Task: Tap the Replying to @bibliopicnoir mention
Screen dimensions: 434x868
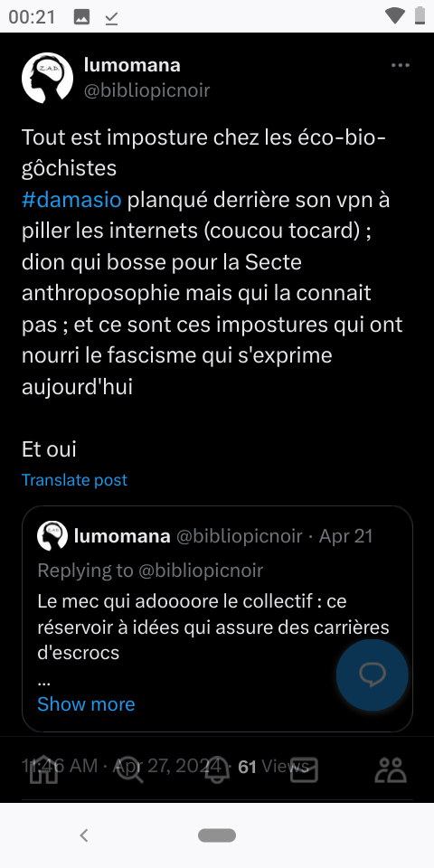Action: [201, 571]
